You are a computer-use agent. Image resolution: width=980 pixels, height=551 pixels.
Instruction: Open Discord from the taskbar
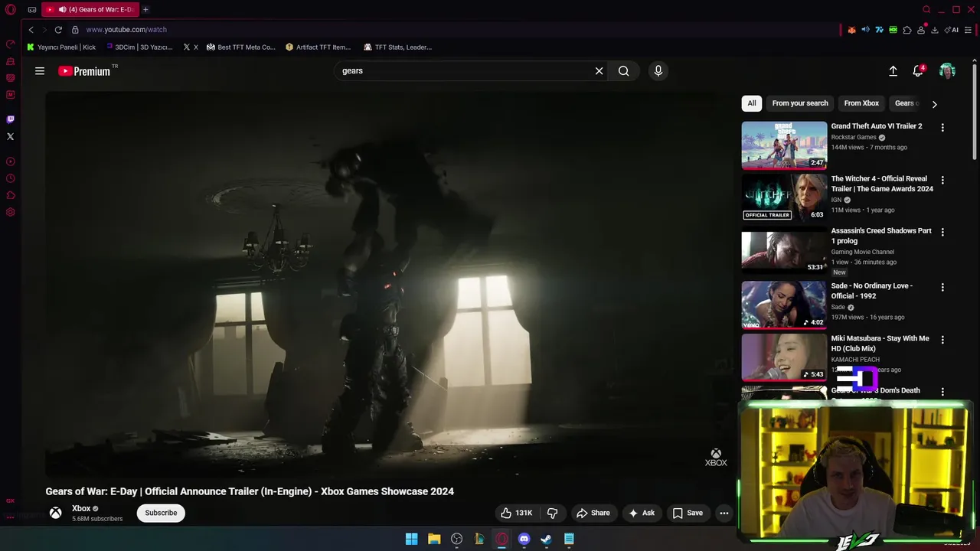(524, 539)
